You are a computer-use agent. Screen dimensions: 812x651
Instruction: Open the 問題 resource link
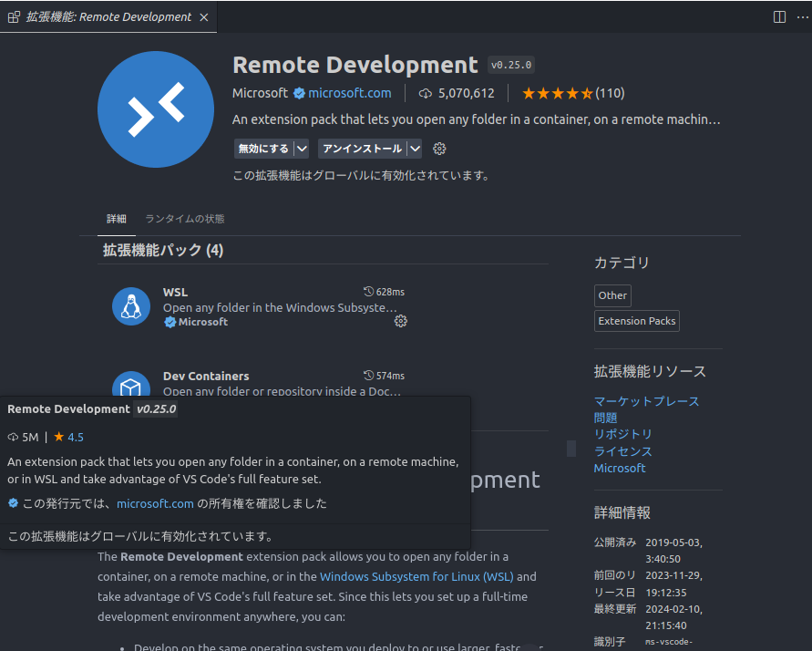(605, 418)
